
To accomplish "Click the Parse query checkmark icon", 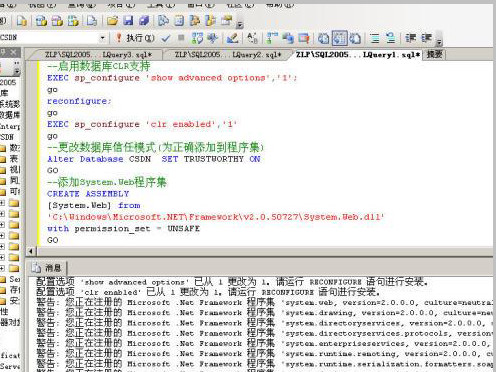I will (x=166, y=38).
